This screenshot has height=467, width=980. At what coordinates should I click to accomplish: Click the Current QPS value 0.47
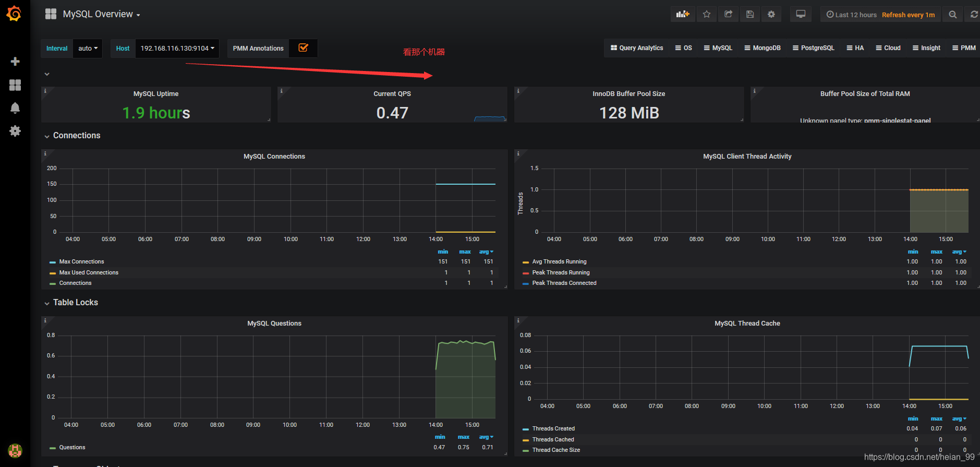[392, 113]
